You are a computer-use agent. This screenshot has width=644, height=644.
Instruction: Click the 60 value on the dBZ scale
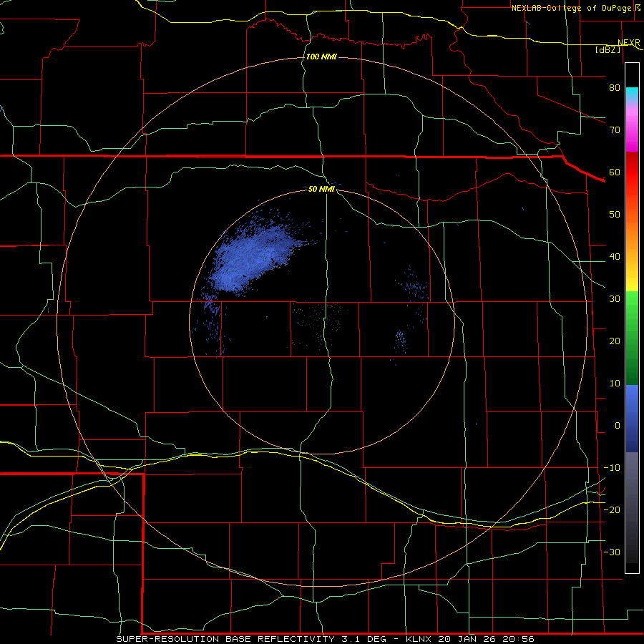pyautogui.click(x=615, y=172)
